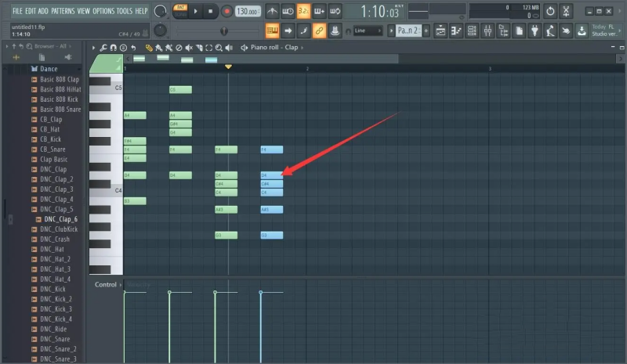Image resolution: width=627 pixels, height=364 pixels.
Task: Select DNC_Crash sample in browser
Action: 55,239
